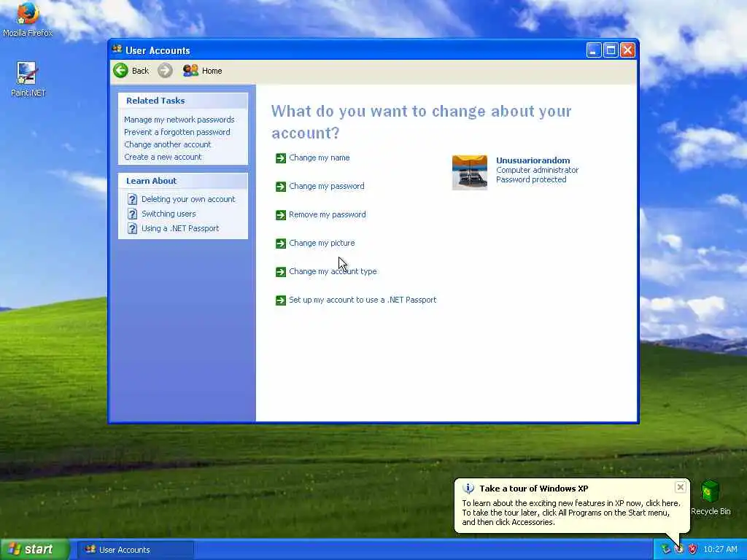The width and height of the screenshot is (747, 560).
Task: Open Deleting your own account help topic
Action: click(x=188, y=199)
